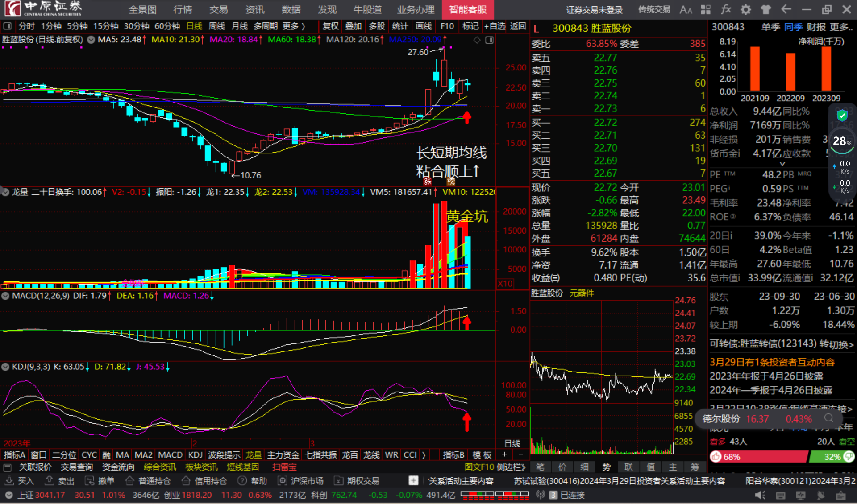The width and height of the screenshot is (857, 504).
Task: Open the 行情 menu
Action: 183,9
